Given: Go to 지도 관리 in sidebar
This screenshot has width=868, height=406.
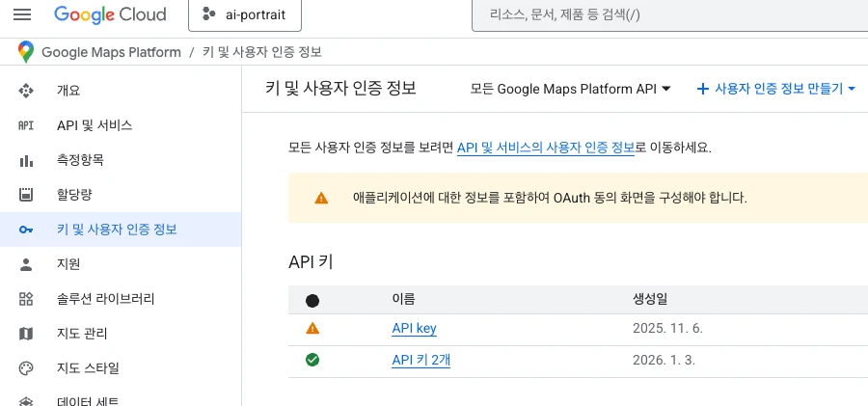Looking at the screenshot, I should [82, 334].
